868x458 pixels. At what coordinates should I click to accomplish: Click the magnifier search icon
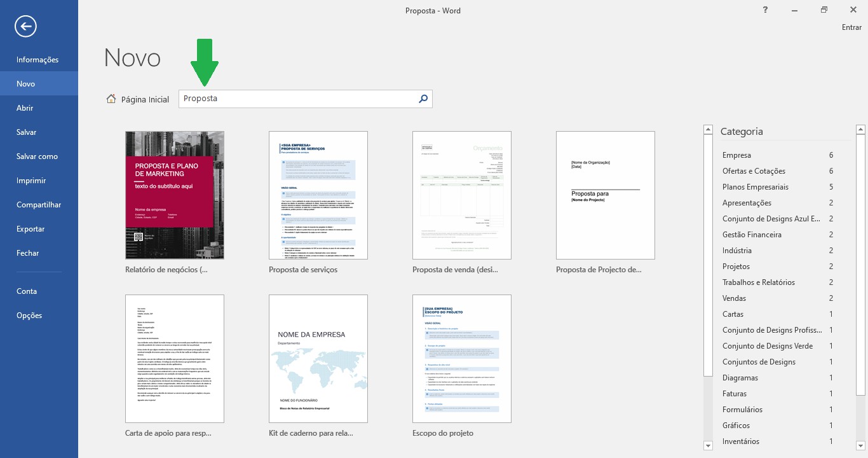coord(424,99)
